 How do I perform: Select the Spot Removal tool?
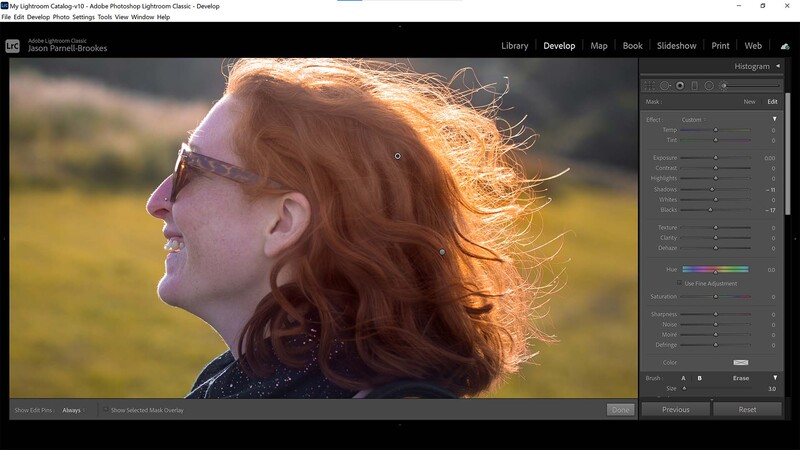click(665, 86)
